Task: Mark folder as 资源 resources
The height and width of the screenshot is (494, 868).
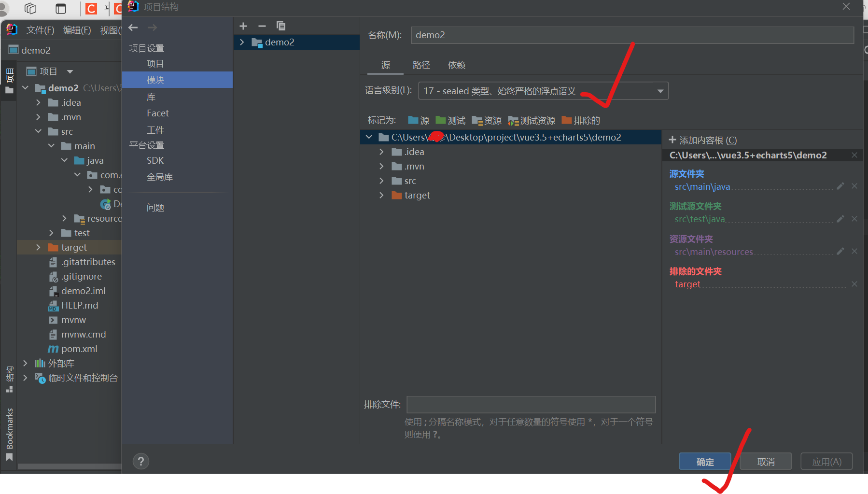Action: pos(486,120)
